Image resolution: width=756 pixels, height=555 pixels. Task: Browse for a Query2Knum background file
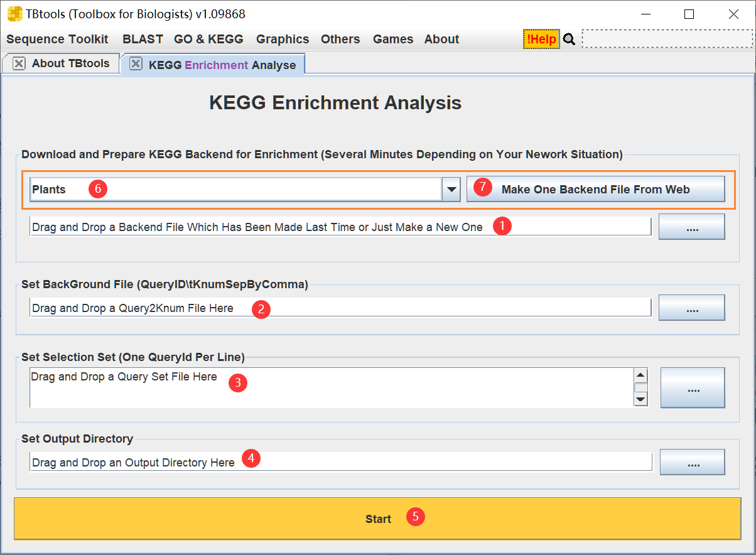point(692,308)
